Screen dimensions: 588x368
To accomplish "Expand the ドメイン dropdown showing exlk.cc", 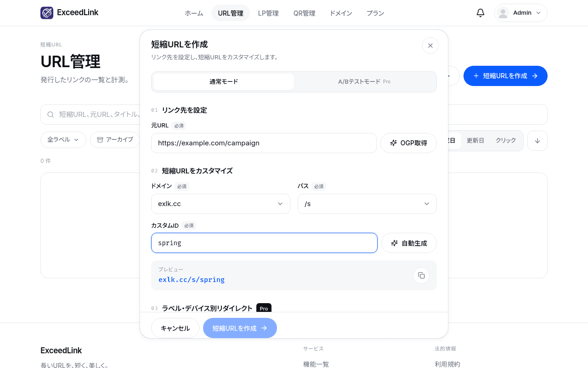I will [x=220, y=204].
